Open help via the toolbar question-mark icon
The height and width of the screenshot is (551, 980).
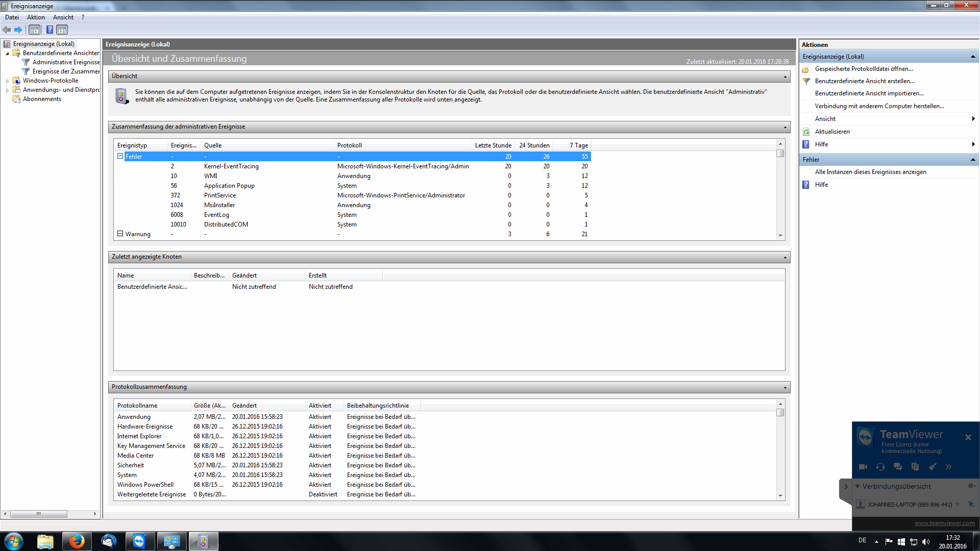50,30
